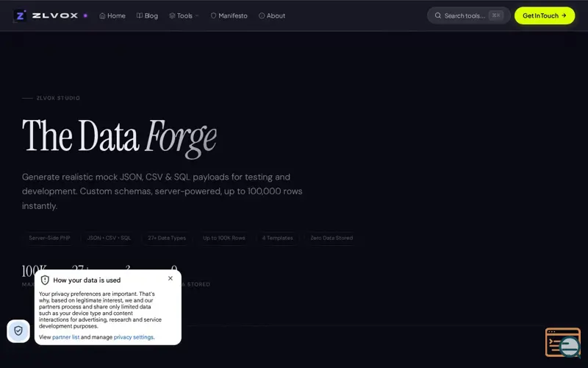This screenshot has width=588, height=368.
Task: Click the shield alert icon in popup
Action: pos(45,280)
